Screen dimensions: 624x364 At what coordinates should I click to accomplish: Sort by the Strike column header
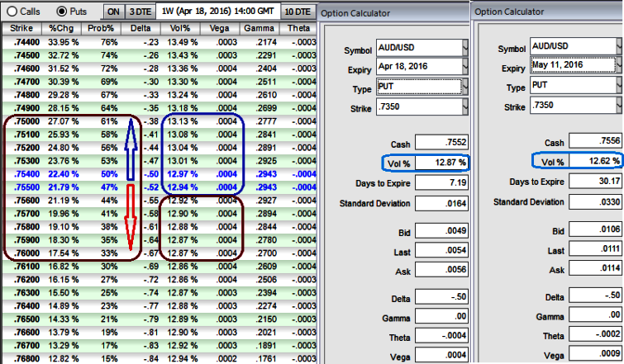21,29
